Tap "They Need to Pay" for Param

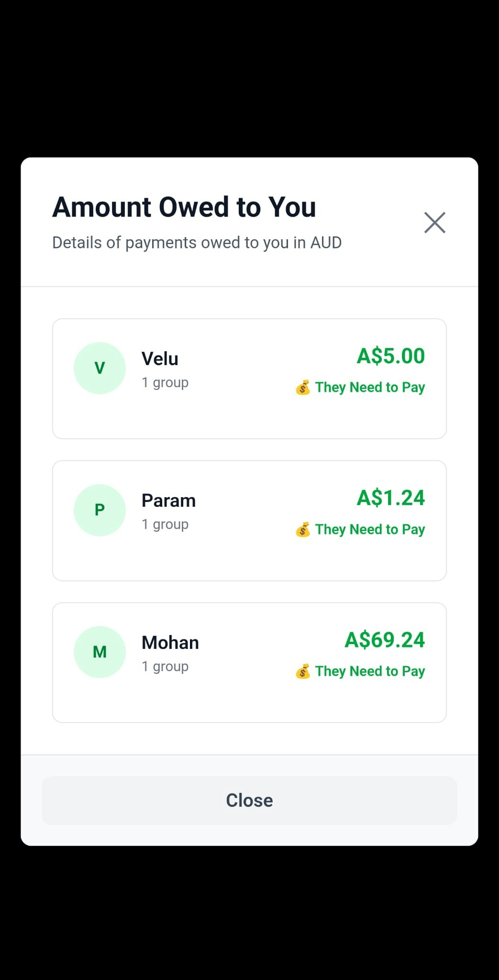(x=370, y=529)
